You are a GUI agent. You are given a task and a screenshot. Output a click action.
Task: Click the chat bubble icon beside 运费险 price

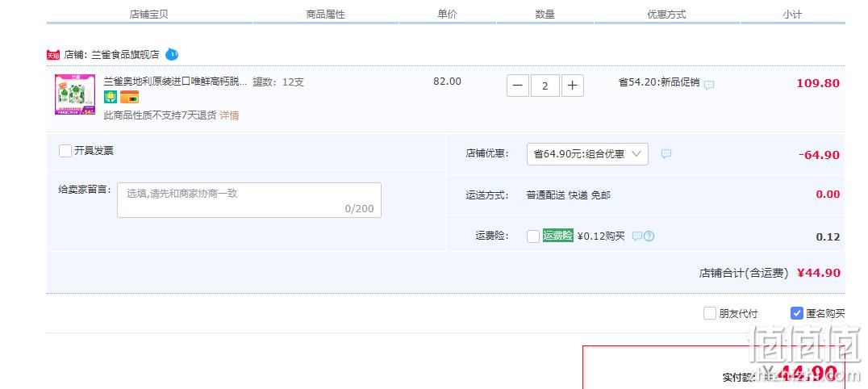pyautogui.click(x=637, y=236)
